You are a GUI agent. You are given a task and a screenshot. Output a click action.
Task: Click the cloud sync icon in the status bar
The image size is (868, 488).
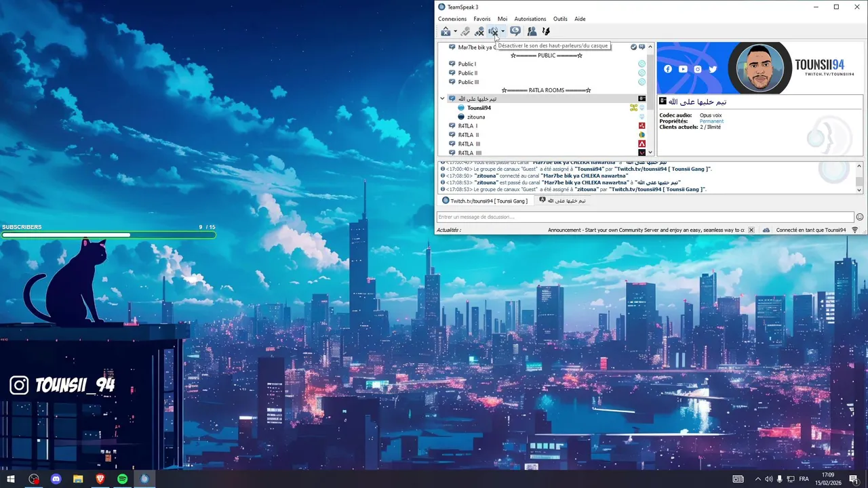pos(766,230)
